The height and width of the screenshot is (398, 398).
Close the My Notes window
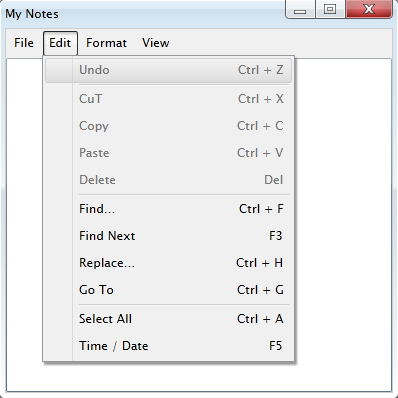click(x=369, y=9)
